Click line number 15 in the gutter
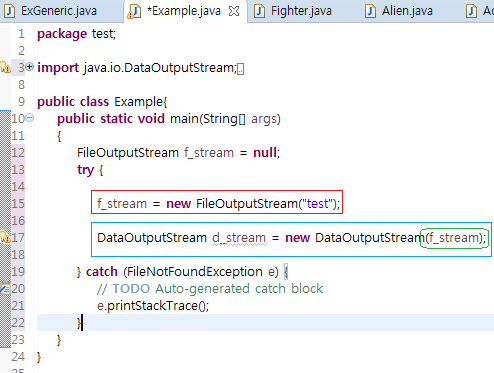The image size is (494, 373). click(x=18, y=204)
